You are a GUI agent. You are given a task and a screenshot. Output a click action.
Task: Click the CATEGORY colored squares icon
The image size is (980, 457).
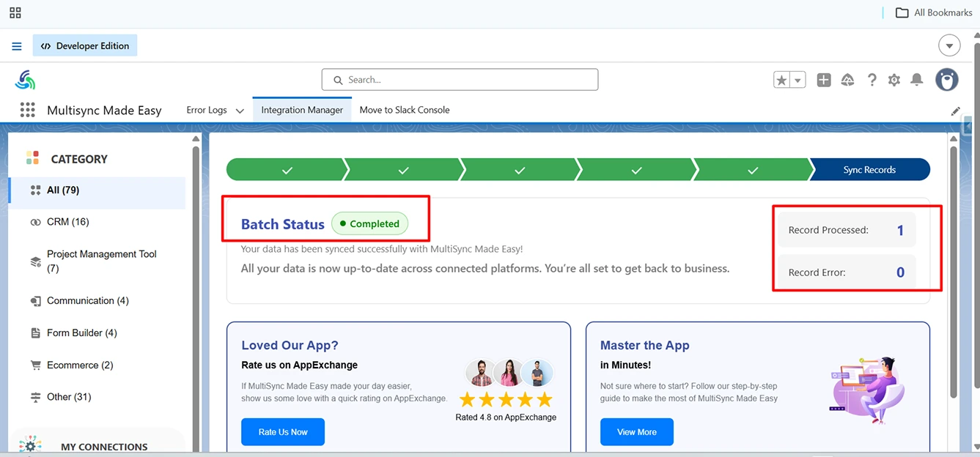click(32, 158)
